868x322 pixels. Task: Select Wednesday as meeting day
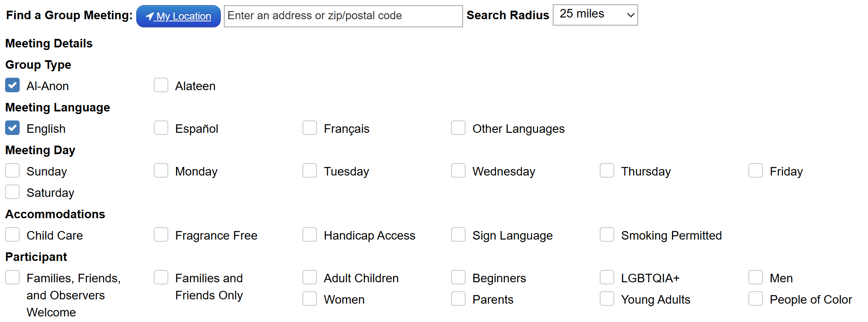(x=458, y=171)
